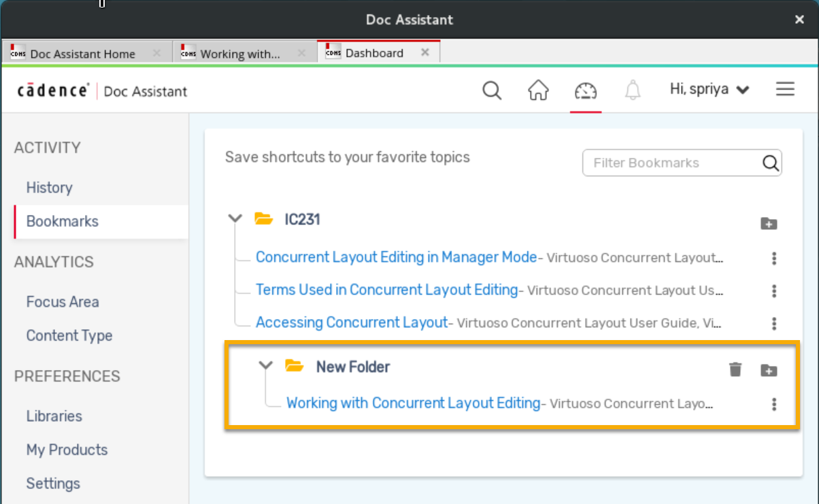Expand the Hi, spriya user dropdown

tap(709, 90)
